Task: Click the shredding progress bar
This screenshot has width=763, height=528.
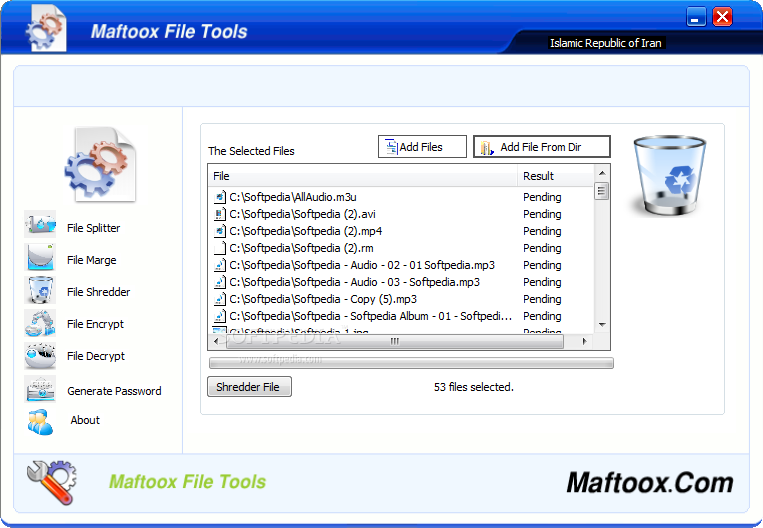Action: [x=411, y=363]
